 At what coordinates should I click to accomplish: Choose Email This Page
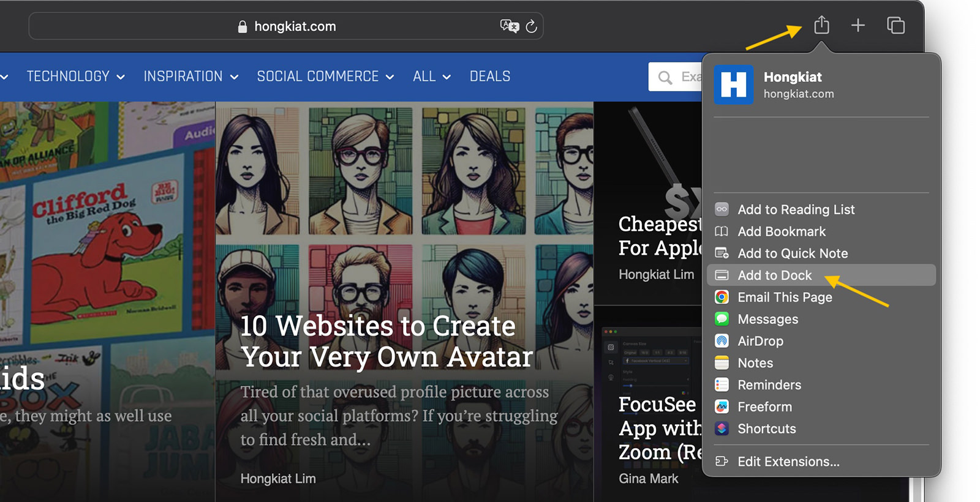(x=821, y=297)
